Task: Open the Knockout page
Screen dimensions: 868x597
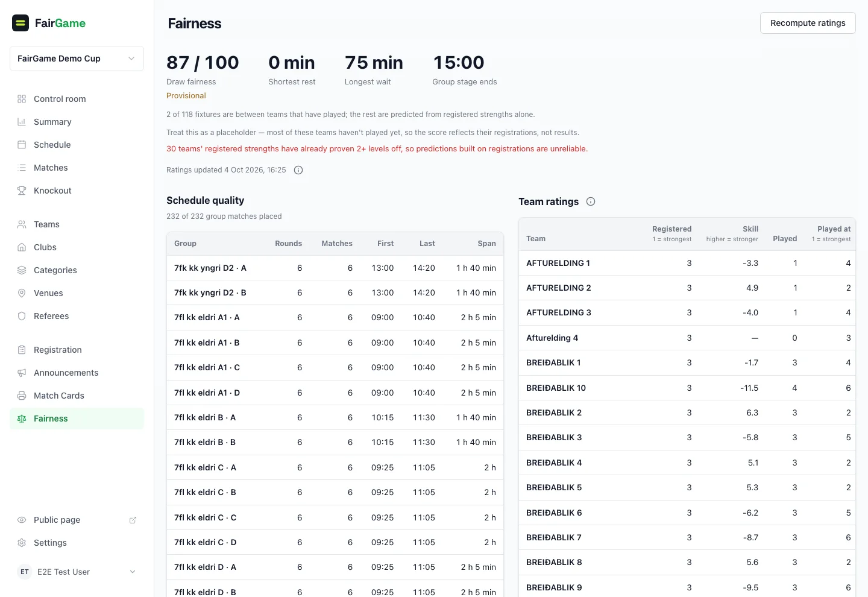Action: [77, 191]
